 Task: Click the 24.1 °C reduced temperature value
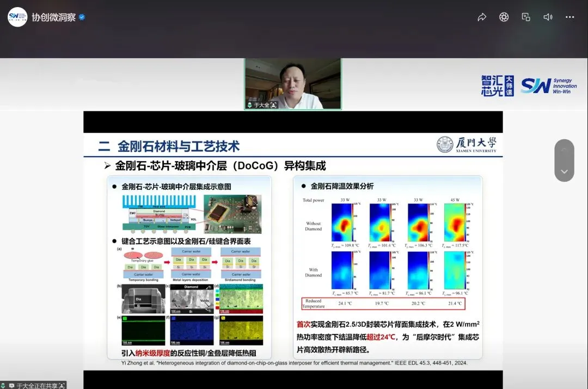(345, 304)
